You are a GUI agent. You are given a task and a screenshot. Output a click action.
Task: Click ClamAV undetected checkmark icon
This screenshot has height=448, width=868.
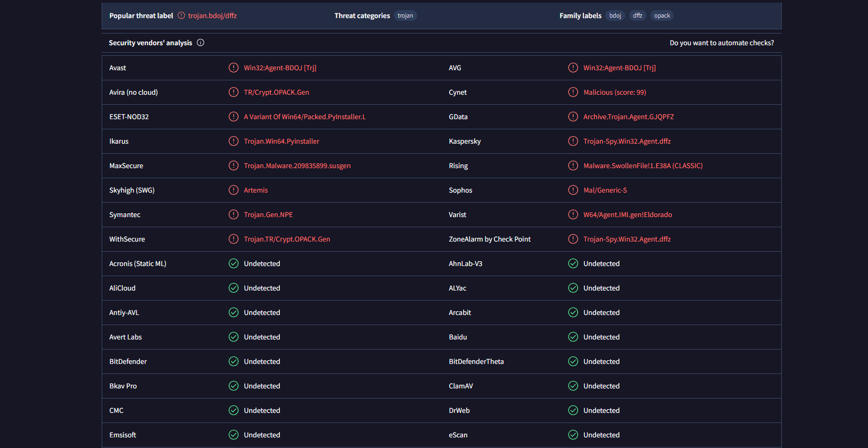pyautogui.click(x=573, y=386)
